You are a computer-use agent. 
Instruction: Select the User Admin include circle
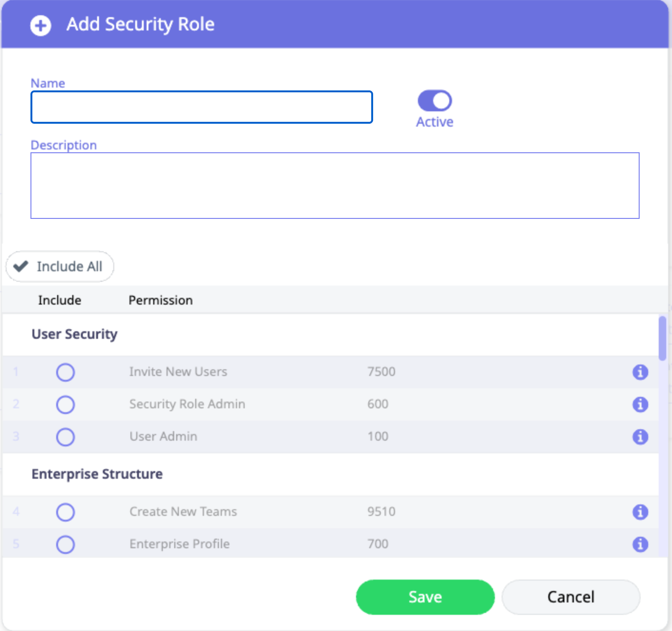coord(66,436)
